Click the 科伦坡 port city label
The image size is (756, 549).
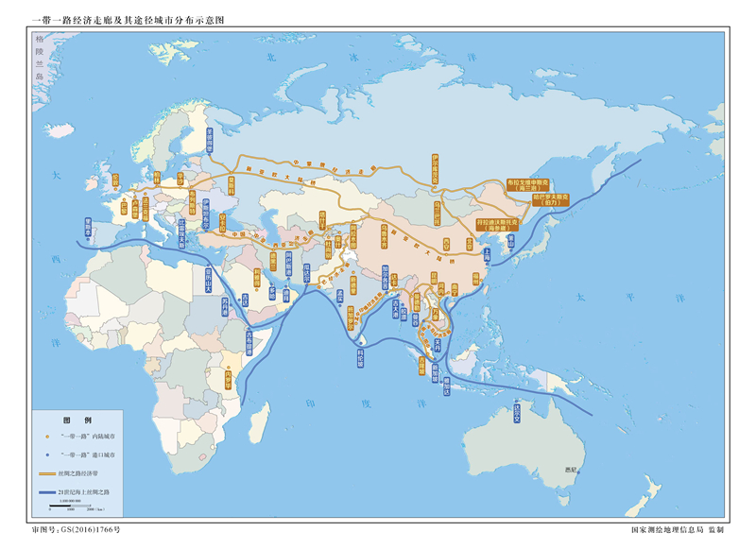pyautogui.click(x=361, y=360)
